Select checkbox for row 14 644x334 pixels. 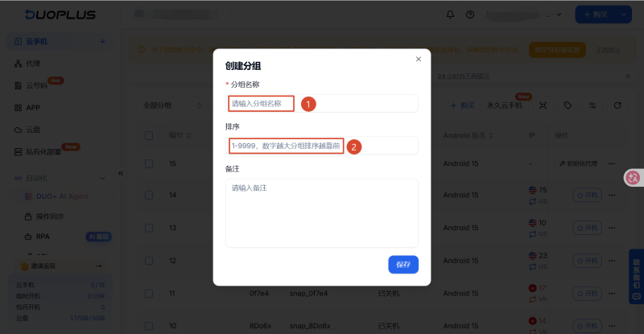click(149, 195)
